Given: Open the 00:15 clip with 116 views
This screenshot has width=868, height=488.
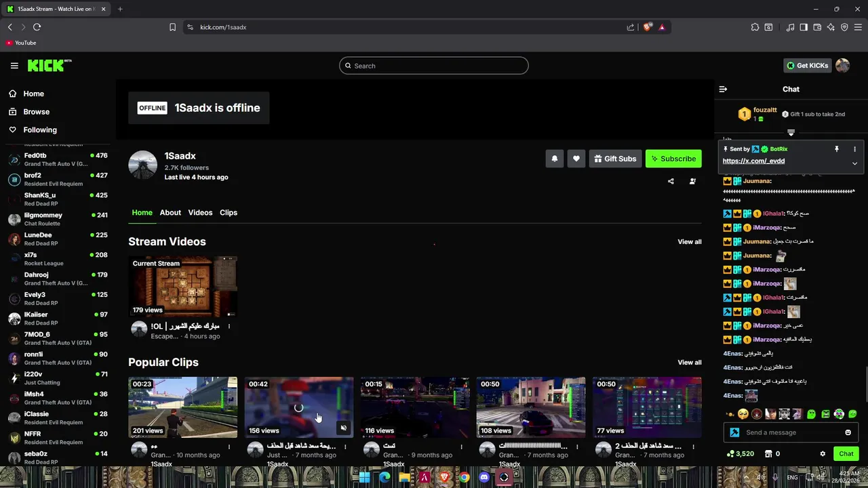Looking at the screenshot, I should (415, 407).
